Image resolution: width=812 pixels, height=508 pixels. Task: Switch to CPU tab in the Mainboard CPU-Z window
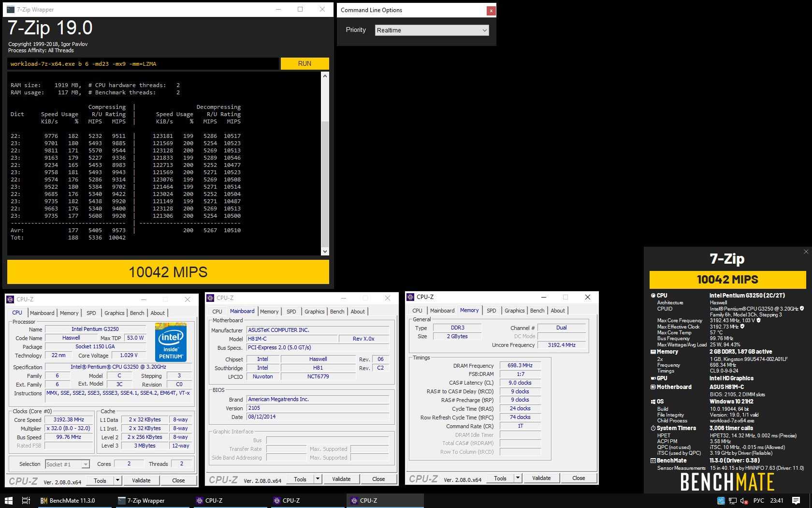[217, 312]
